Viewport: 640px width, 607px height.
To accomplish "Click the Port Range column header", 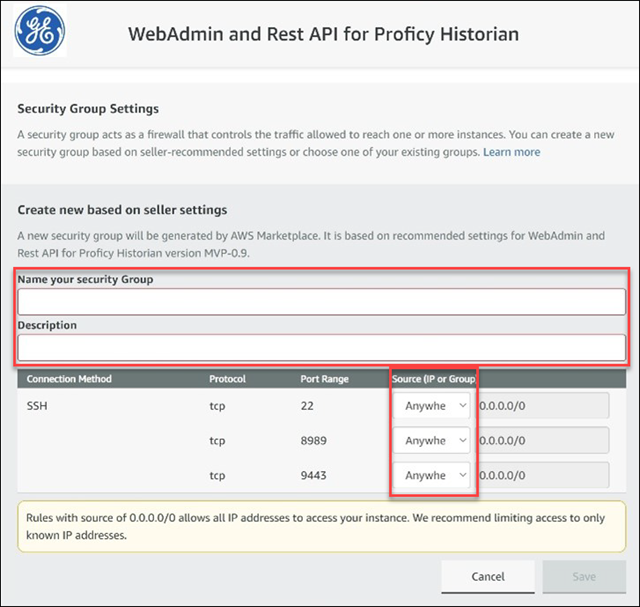I will 324,379.
